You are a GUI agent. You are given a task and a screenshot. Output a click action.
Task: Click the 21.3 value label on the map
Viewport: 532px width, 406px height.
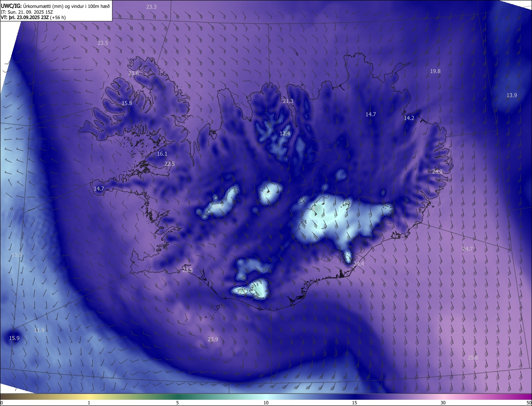click(x=288, y=101)
